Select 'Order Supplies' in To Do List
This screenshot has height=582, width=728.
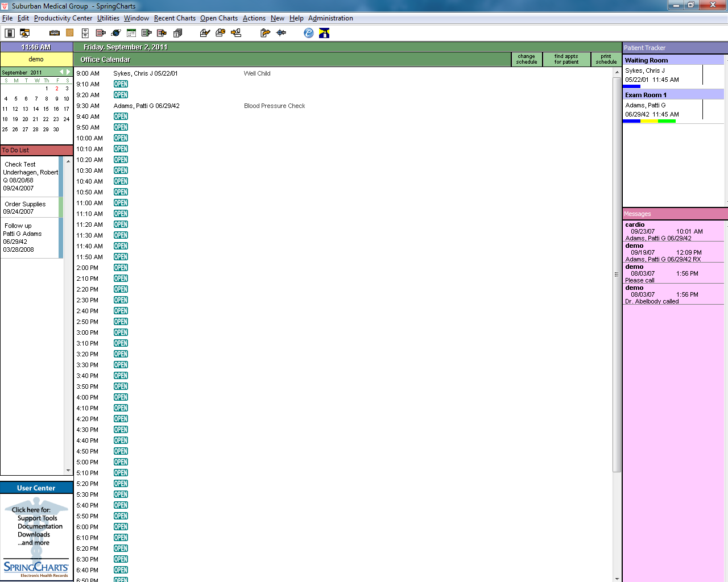[25, 204]
